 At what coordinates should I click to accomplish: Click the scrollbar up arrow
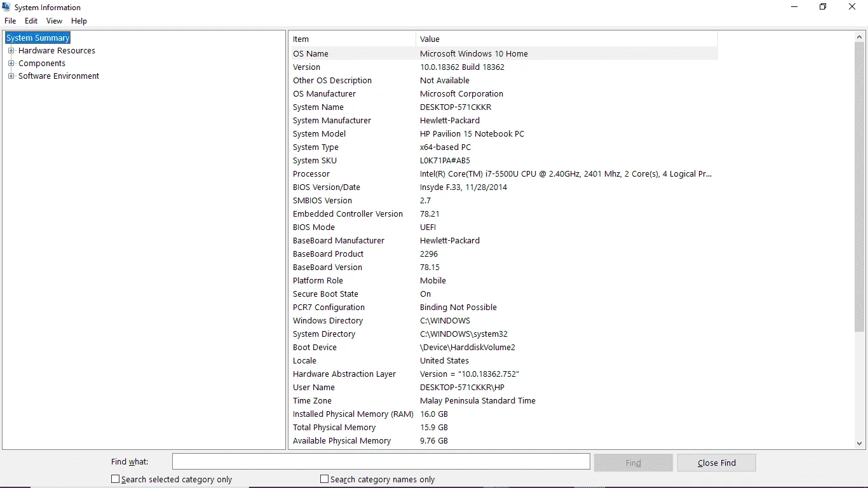tap(860, 37)
